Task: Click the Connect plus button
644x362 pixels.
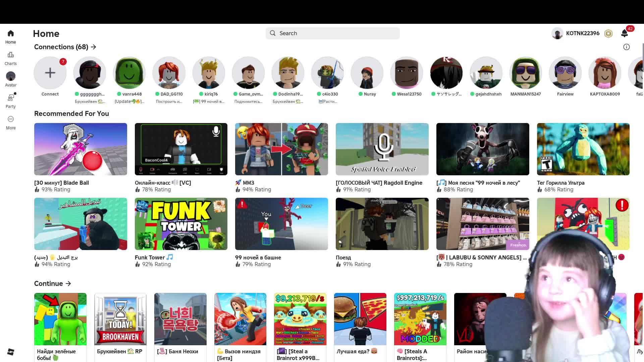Action: coord(50,73)
